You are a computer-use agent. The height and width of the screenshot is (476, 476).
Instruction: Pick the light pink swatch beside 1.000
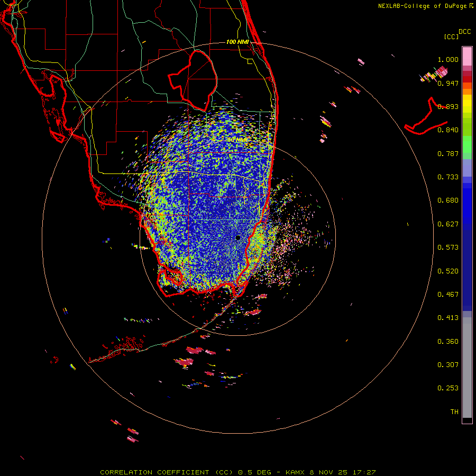[x=467, y=57]
